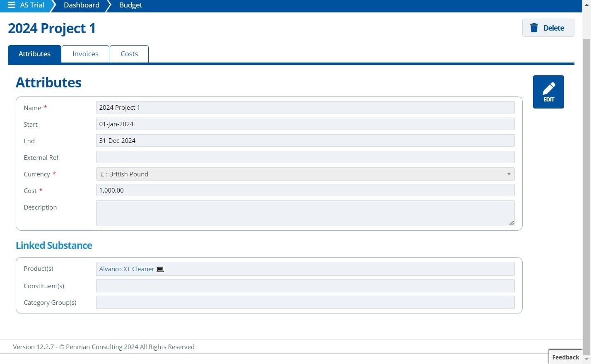Switch to the Invoices tab
The height and width of the screenshot is (364, 591).
click(x=85, y=54)
